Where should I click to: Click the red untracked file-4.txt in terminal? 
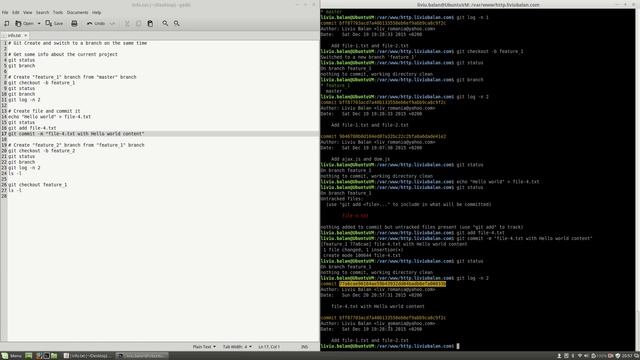[x=355, y=216]
